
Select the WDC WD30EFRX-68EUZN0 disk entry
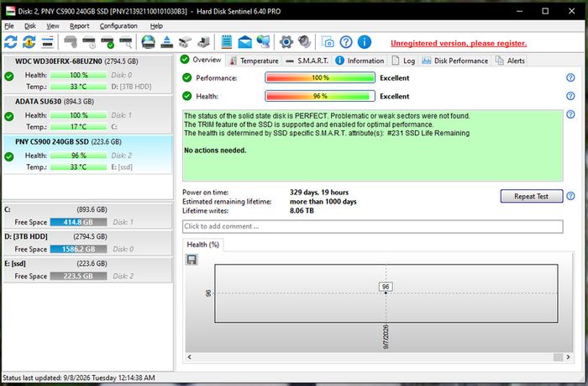87,74
